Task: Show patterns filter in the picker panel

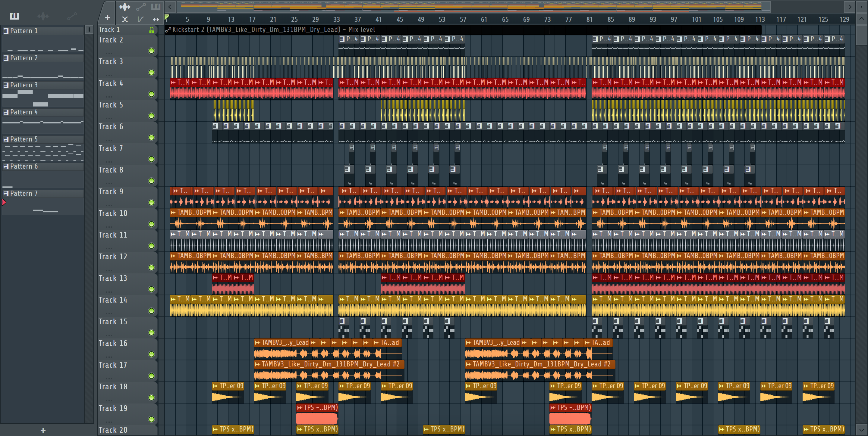Action: point(14,16)
